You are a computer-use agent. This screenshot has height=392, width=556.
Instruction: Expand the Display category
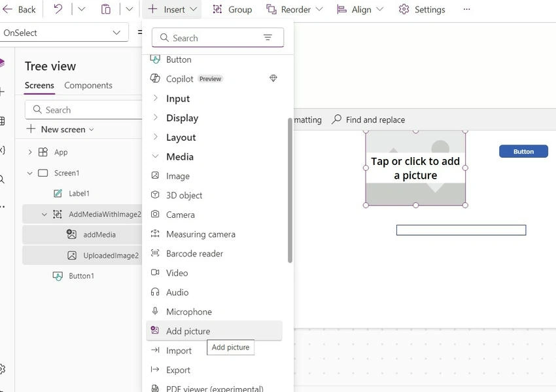tap(155, 118)
